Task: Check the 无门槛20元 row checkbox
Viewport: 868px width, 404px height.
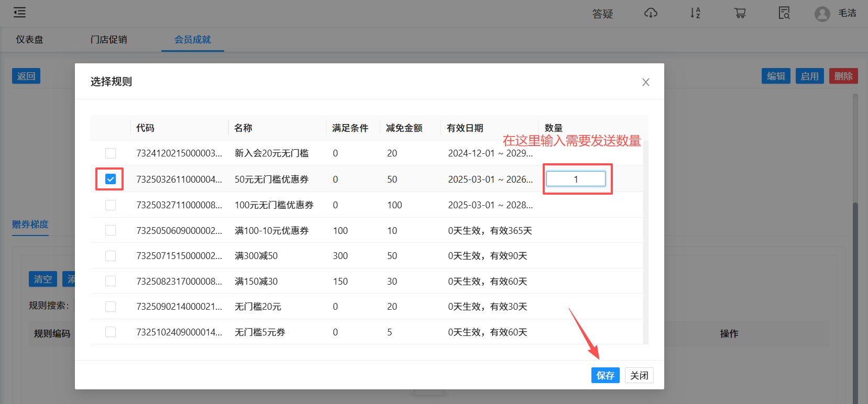Action: click(x=111, y=307)
